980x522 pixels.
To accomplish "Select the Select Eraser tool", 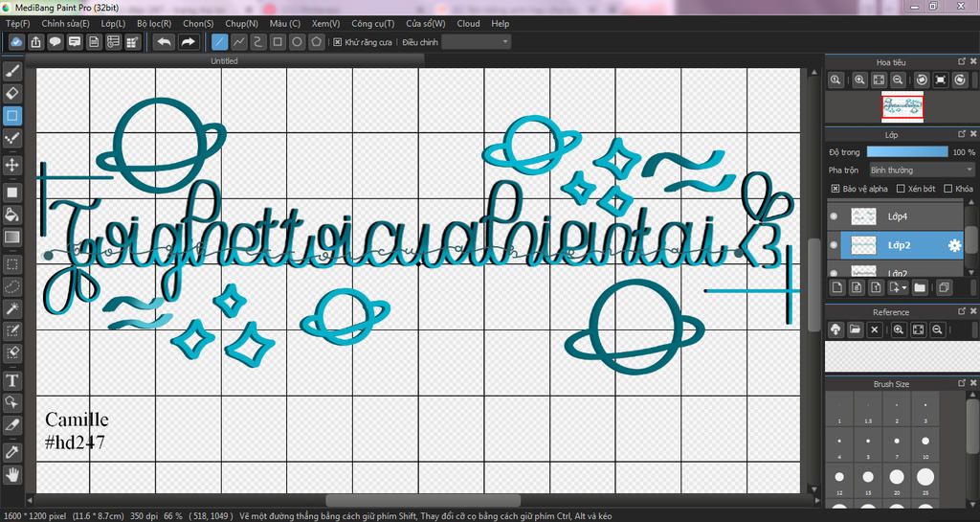I will 11,352.
